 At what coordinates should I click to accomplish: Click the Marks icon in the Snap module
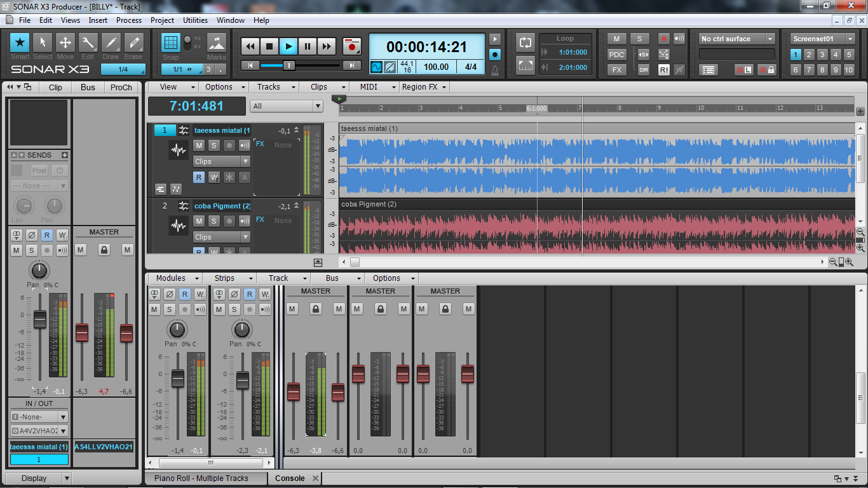(x=217, y=43)
